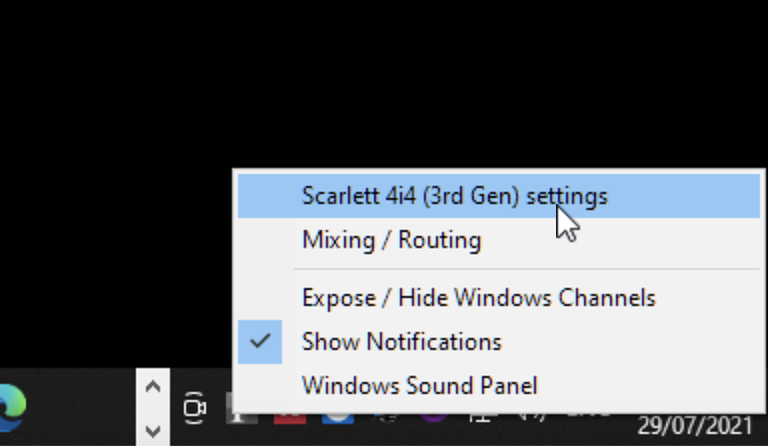Viewport: 768px width, 446px height.
Task: Click the taskbar up chevron arrow
Action: point(153,387)
